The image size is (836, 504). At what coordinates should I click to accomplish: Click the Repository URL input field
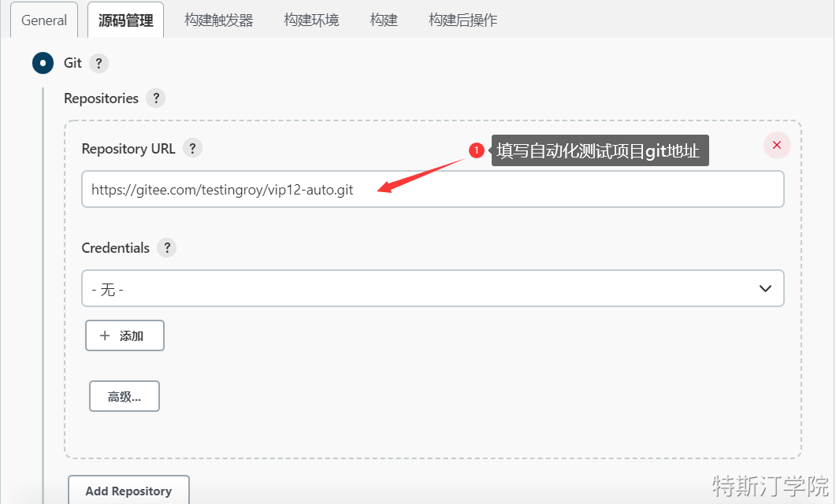[x=433, y=189]
